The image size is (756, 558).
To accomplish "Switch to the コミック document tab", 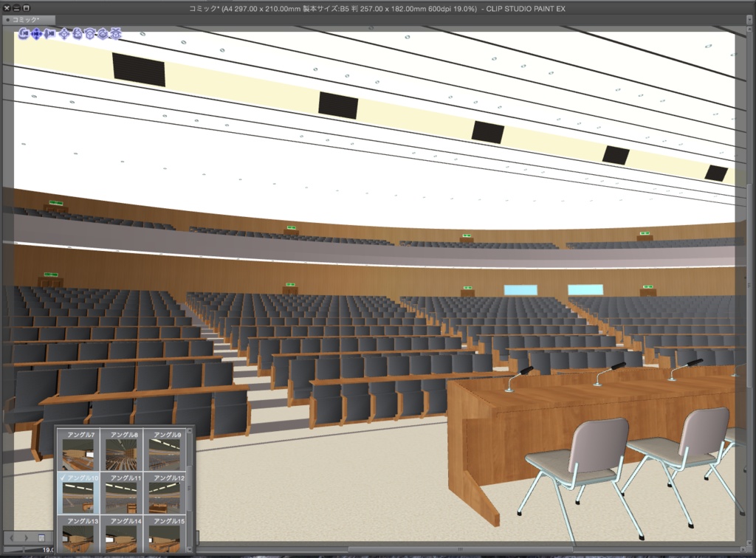I will point(29,20).
